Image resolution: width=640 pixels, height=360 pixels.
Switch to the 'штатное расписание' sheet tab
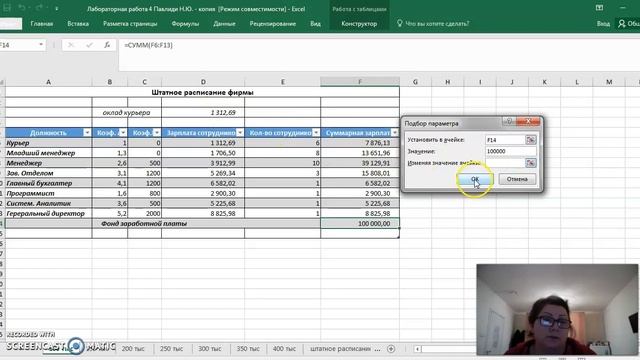pyautogui.click(x=340, y=349)
